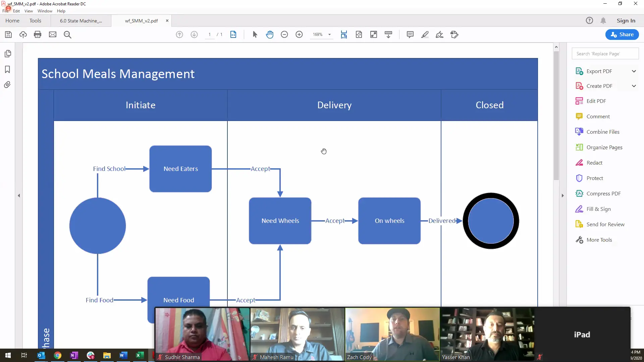
Task: Collapse the right tools pane arrow
Action: 563,195
